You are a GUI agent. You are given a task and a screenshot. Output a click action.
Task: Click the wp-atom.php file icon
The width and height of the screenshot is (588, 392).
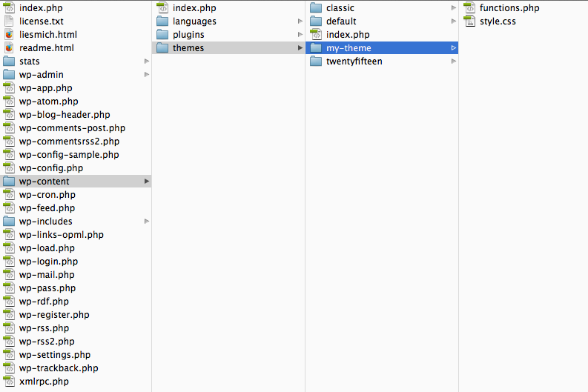point(9,102)
